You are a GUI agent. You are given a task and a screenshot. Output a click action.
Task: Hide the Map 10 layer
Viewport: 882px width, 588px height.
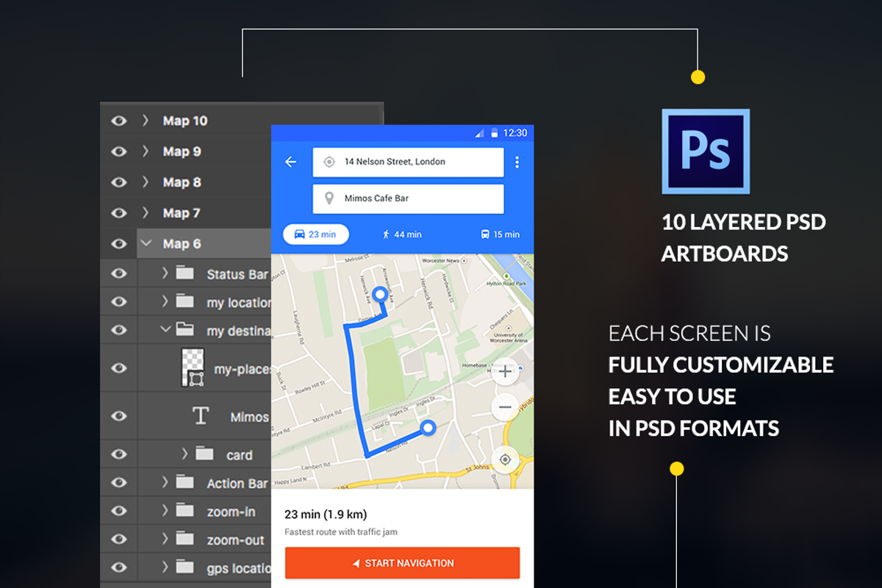pyautogui.click(x=119, y=121)
